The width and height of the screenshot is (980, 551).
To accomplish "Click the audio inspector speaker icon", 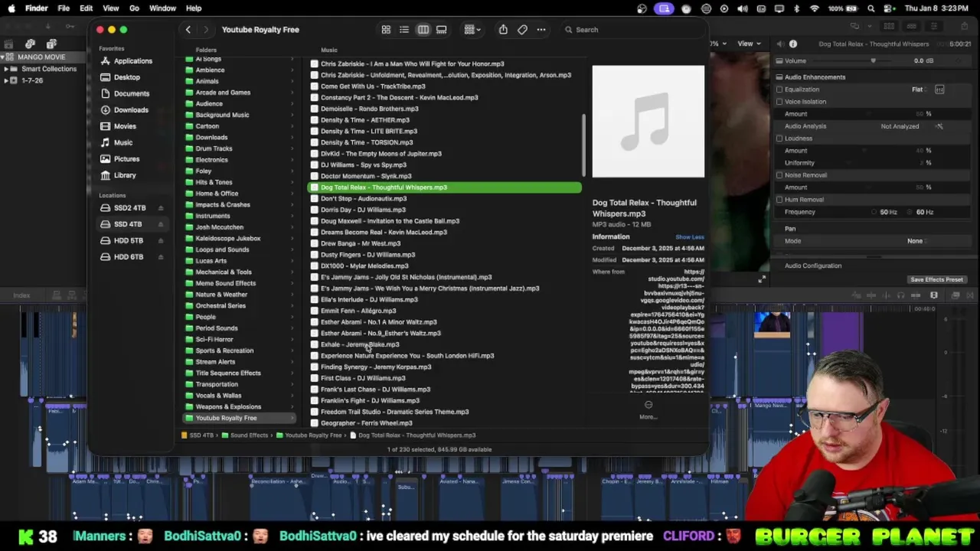I will [780, 44].
